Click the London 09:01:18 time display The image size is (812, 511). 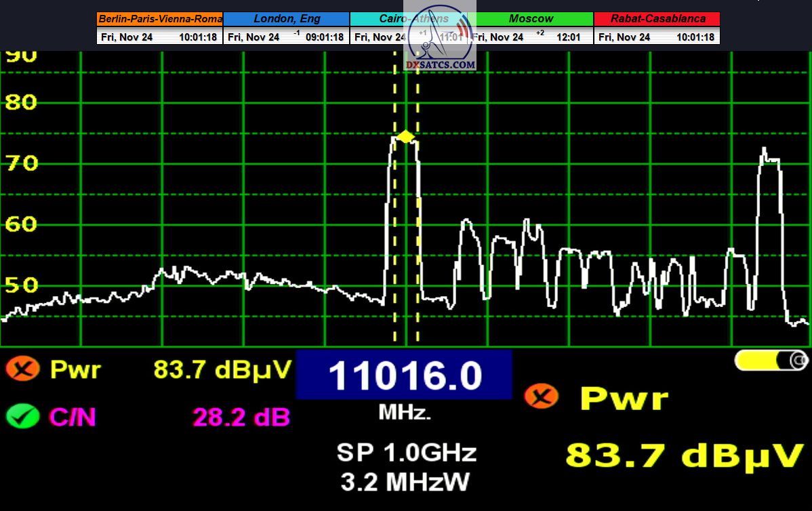(x=324, y=37)
